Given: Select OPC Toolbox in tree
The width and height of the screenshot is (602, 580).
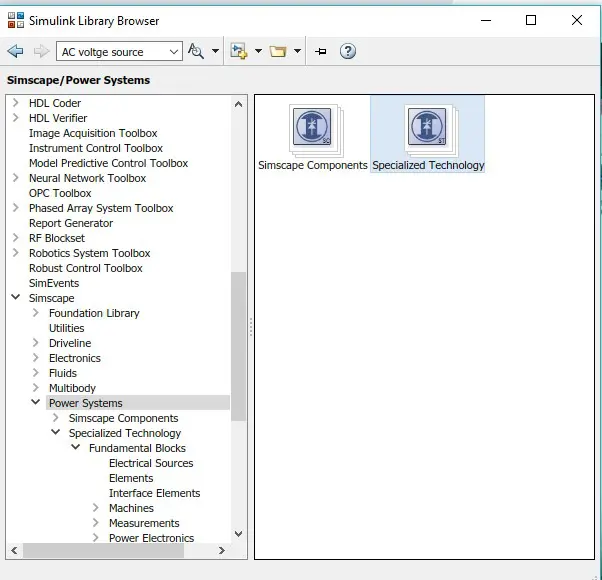Looking at the screenshot, I should click(x=60, y=193).
